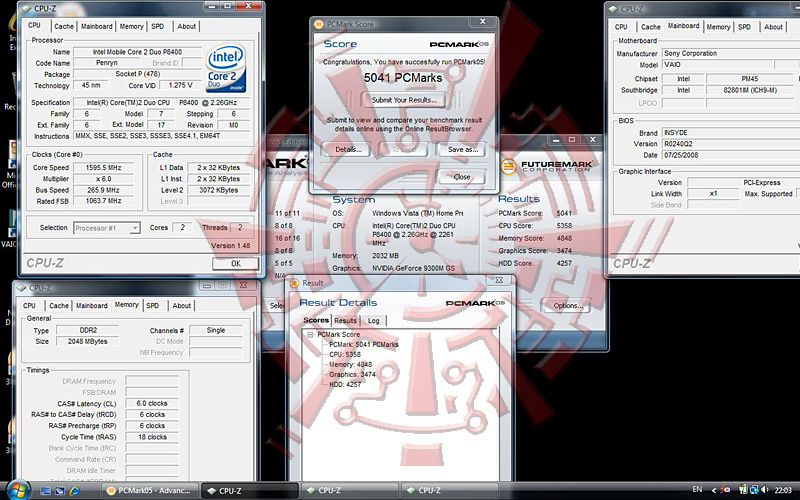Click Cycle Time value 18 clocks
Image resolution: width=800 pixels, height=500 pixels.
(152, 437)
